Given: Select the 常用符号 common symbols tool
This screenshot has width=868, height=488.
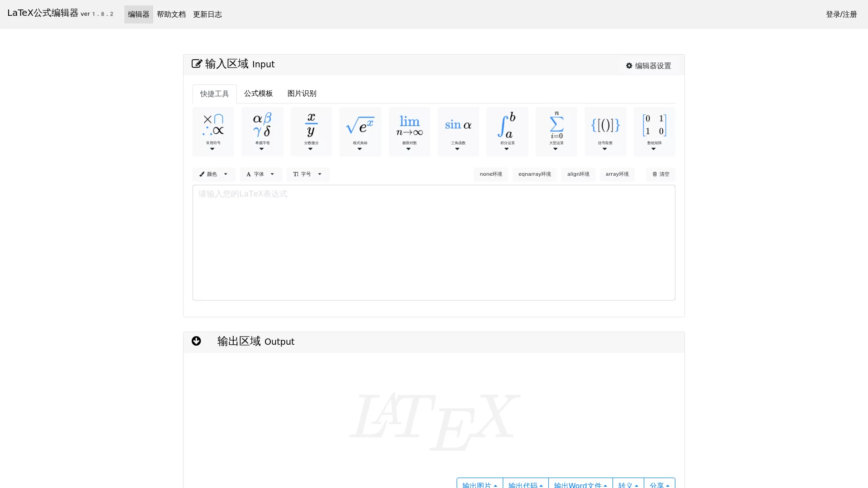Looking at the screenshot, I should click(212, 131).
